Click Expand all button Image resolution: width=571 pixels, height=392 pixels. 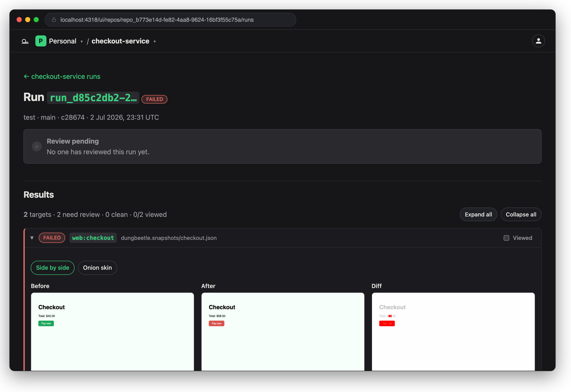[478, 214]
